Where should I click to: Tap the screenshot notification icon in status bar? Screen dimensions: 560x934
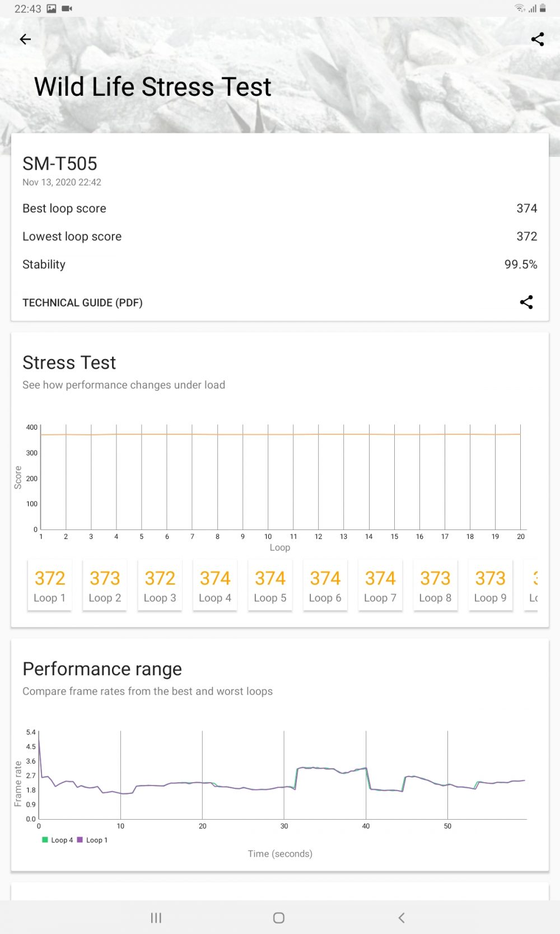[x=52, y=8]
